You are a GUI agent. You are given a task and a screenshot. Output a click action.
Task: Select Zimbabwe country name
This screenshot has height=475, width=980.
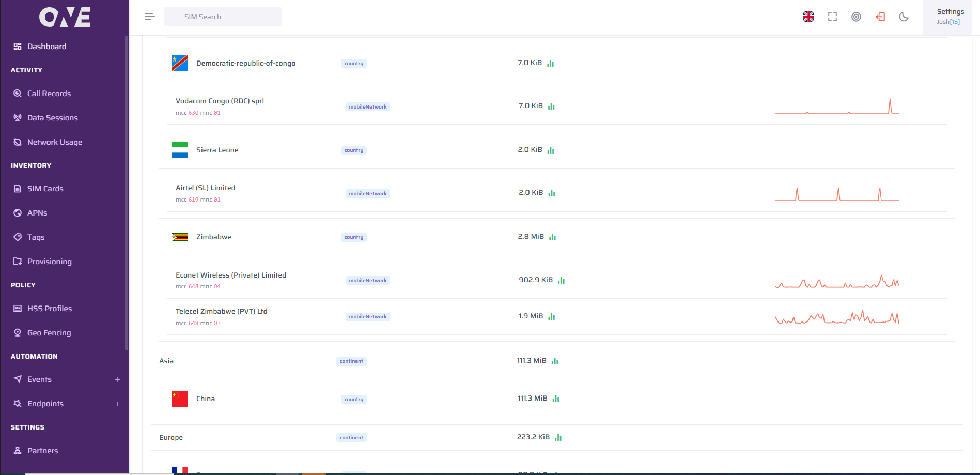click(x=213, y=237)
